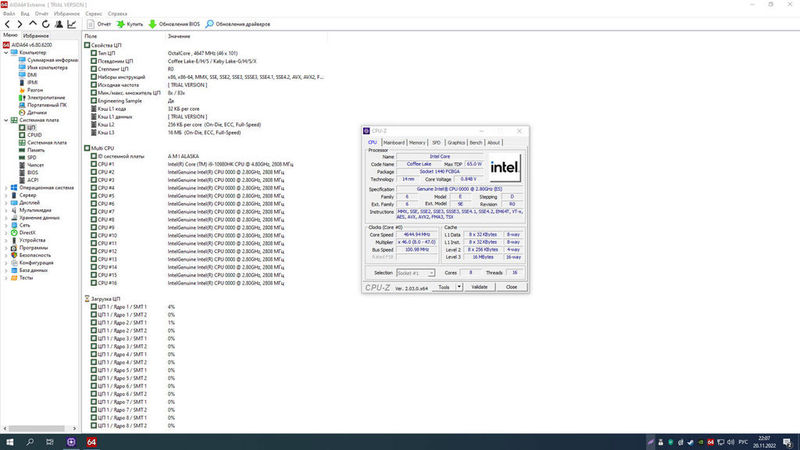This screenshot has width=800, height=450.
Task: Open the Socket #1 selection dropdown in CPU-Z
Action: click(416, 273)
